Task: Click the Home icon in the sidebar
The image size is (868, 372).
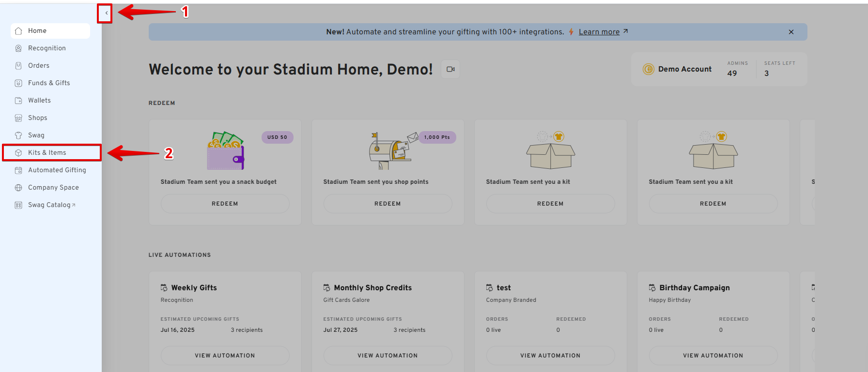Action: pyautogui.click(x=18, y=31)
